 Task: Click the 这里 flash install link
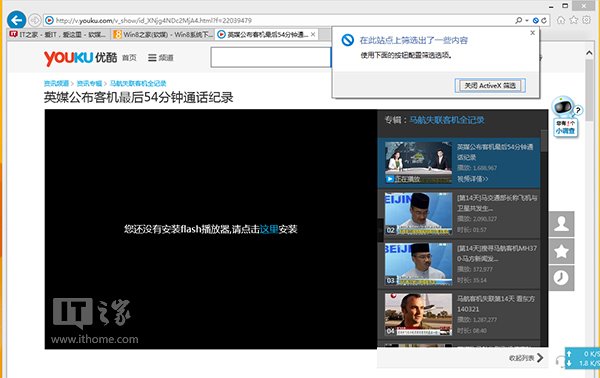(x=269, y=229)
